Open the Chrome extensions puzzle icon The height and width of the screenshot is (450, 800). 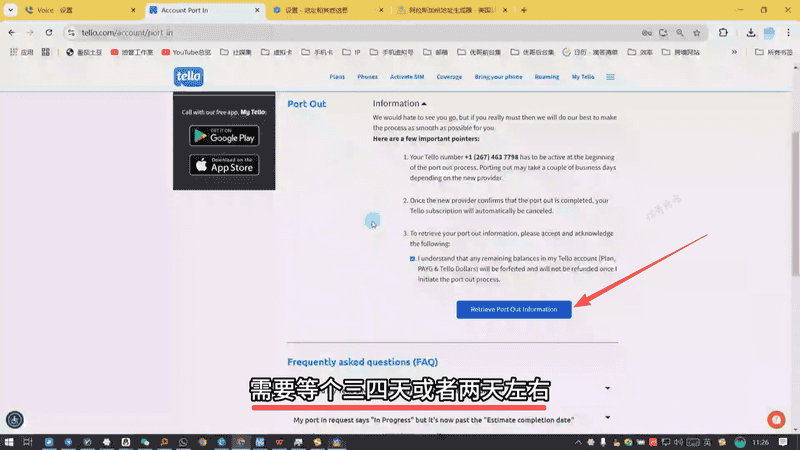coord(723,33)
